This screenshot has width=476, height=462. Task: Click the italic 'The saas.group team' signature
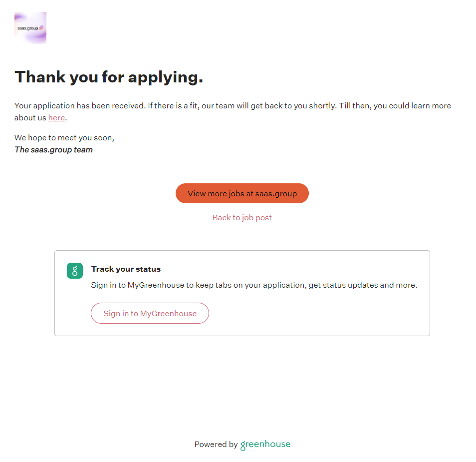click(x=53, y=150)
